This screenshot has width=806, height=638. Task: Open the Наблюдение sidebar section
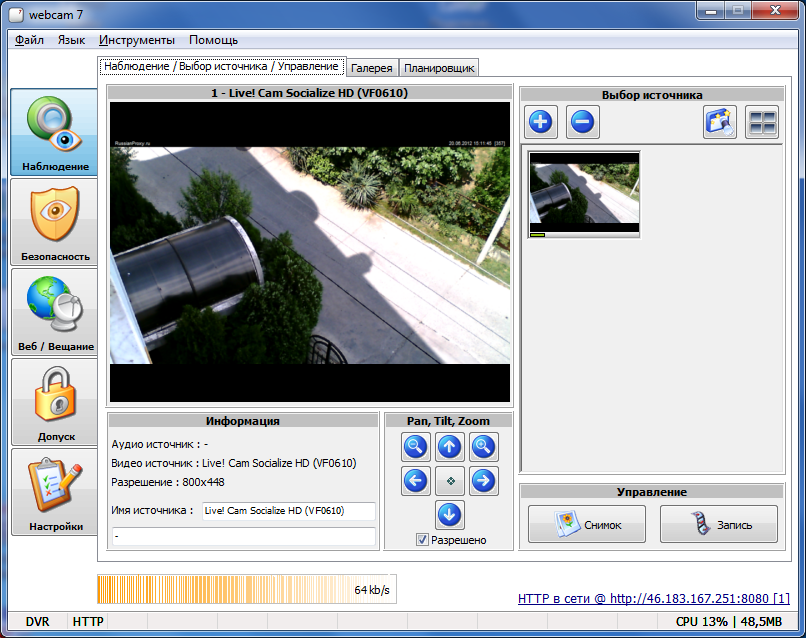(x=54, y=132)
